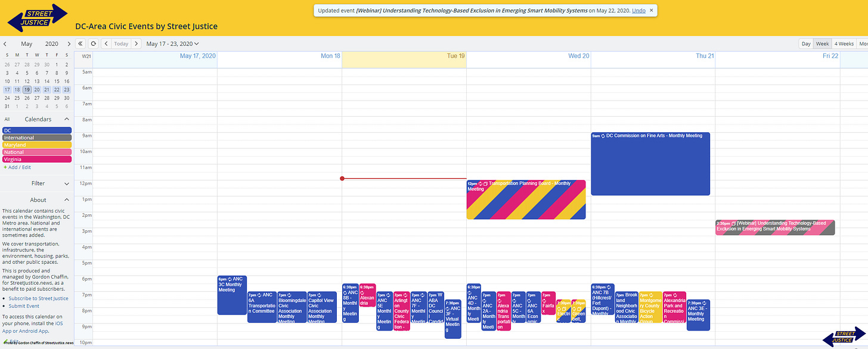The width and height of the screenshot is (868, 349).
Task: Go to the next week
Action: (x=137, y=43)
